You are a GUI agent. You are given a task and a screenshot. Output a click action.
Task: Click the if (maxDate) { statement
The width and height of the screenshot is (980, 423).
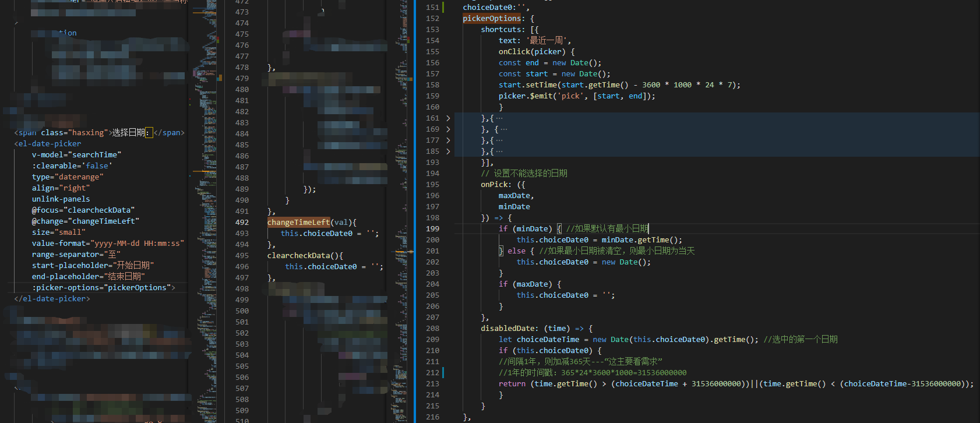pos(530,284)
